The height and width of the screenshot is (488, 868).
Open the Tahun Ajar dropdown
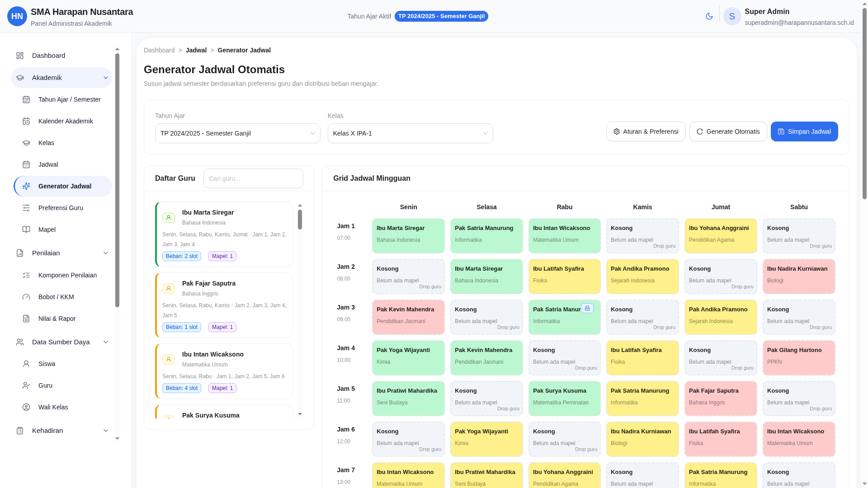click(237, 133)
